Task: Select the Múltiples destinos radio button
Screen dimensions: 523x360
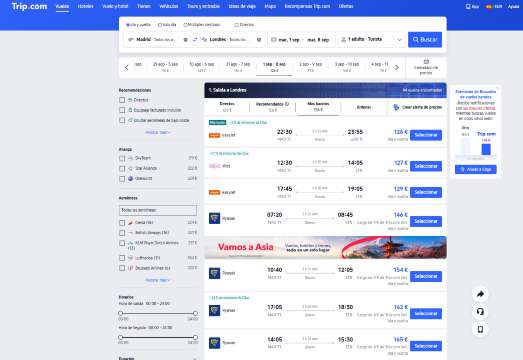Action: 185,25
